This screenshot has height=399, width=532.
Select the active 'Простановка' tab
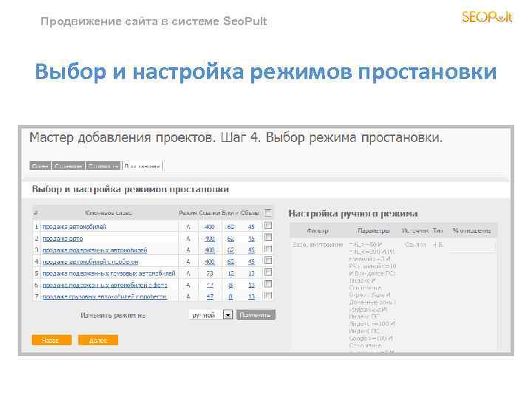[x=142, y=166]
